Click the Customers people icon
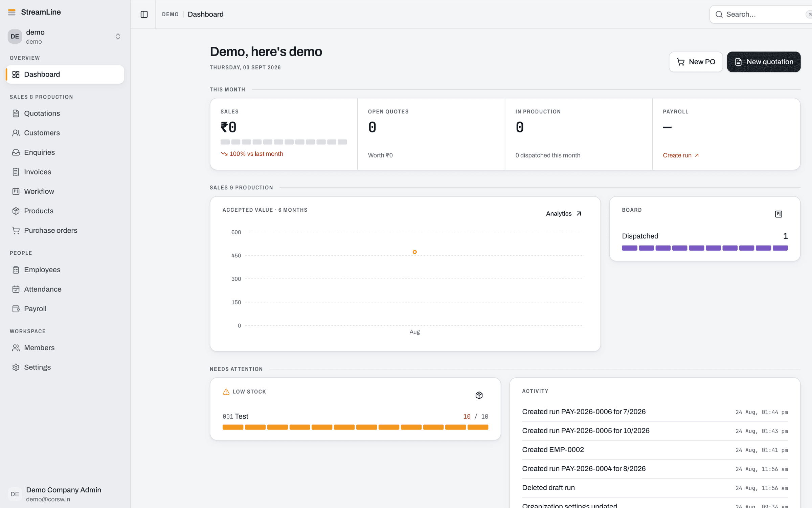 (x=16, y=133)
